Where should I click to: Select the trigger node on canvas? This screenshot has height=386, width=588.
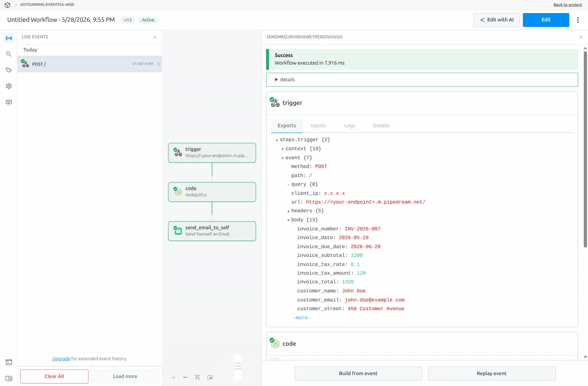click(x=212, y=153)
